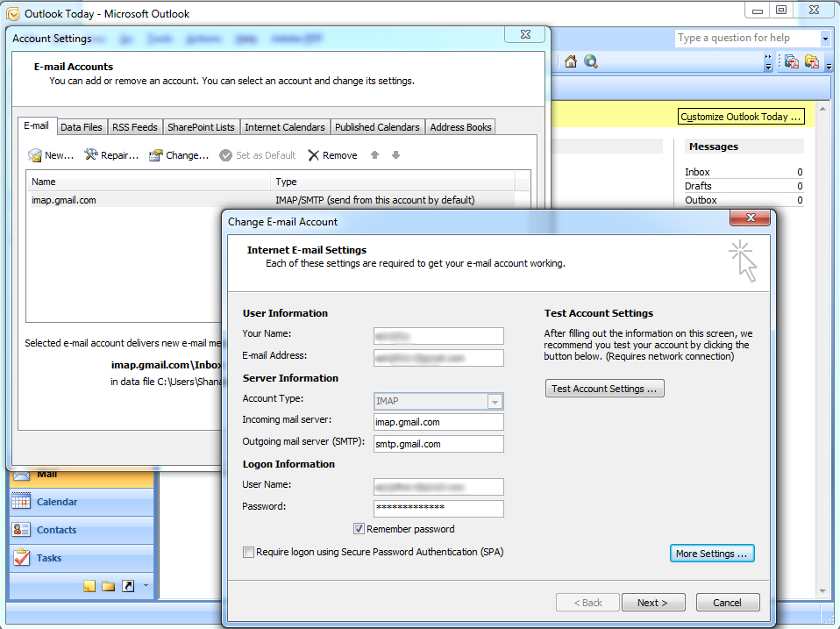
Task: Enable Require logon using SPA checkbox
Action: pyautogui.click(x=248, y=552)
